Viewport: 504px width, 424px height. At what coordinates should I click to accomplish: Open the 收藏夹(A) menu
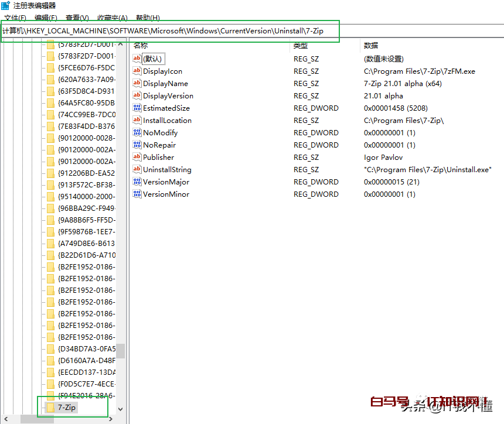112,18
